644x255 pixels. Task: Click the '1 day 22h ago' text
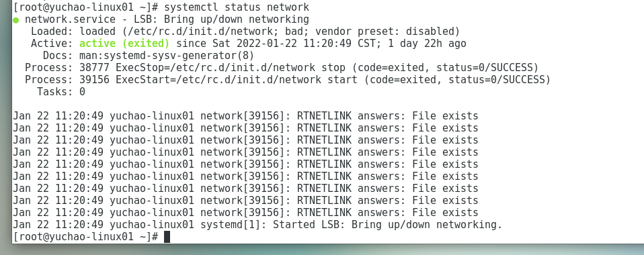click(427, 44)
